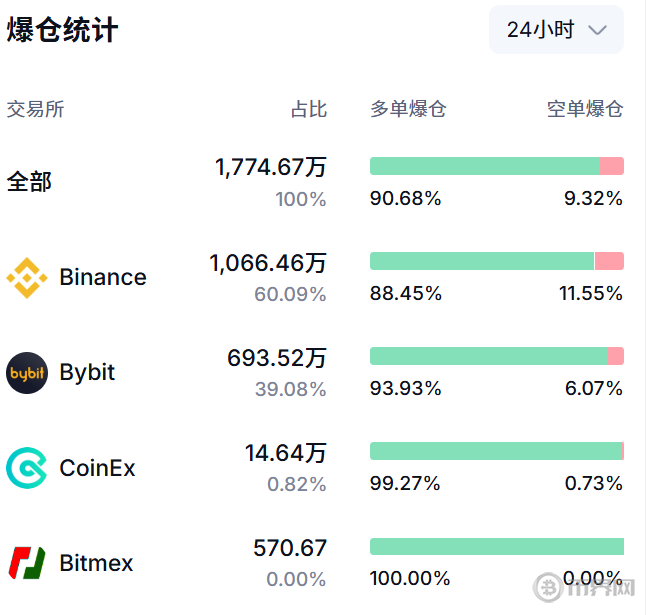Click the 空单爆仓 column header
This screenshot has height=615, width=646.
[584, 109]
